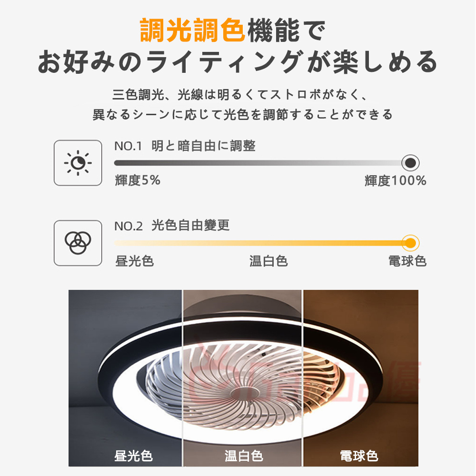Click the お好みのライティングが楽しめる headline
The image size is (476, 476).
[x=238, y=62]
